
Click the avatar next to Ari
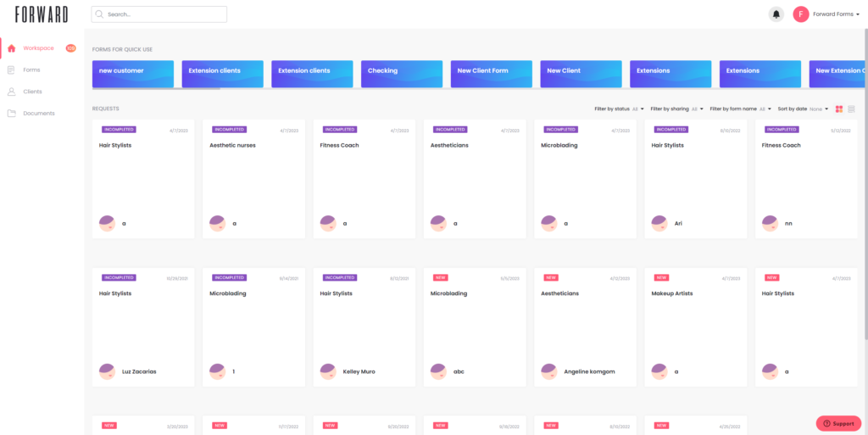click(x=659, y=224)
